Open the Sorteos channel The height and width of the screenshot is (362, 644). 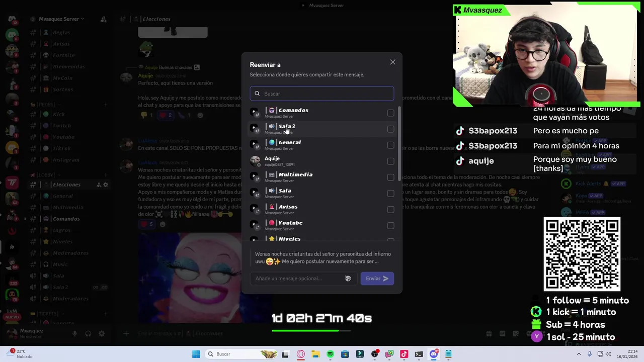coord(68,89)
